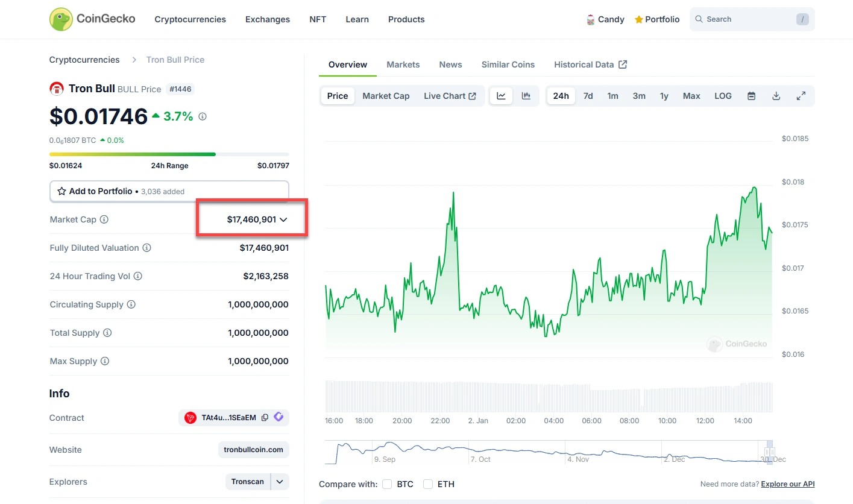Open the Tronscan explorers dropdown arrow
Image resolution: width=853 pixels, height=504 pixels.
coord(280,482)
